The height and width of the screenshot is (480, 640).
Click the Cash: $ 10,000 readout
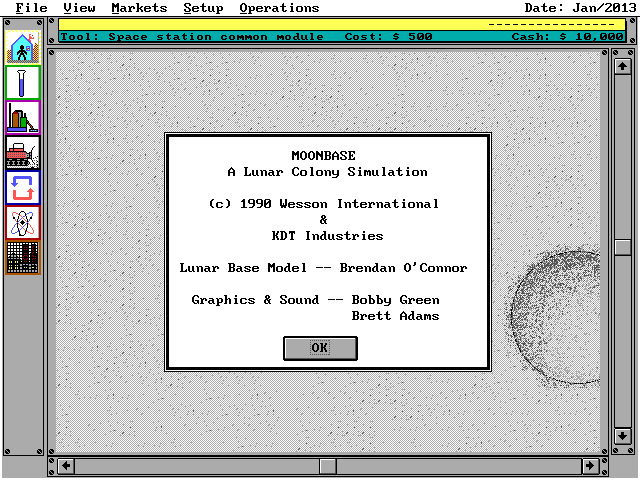click(567, 37)
